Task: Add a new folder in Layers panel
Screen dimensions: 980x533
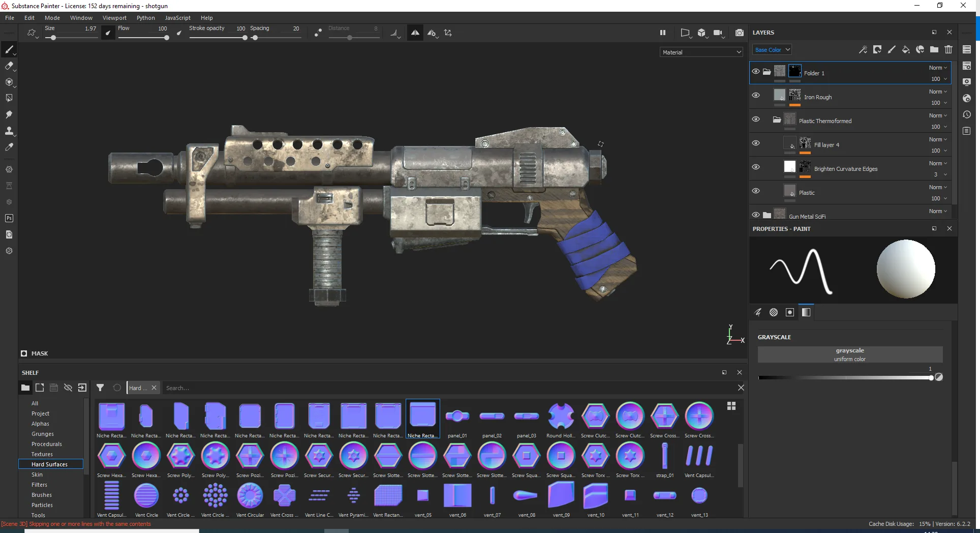Action: 934,49
